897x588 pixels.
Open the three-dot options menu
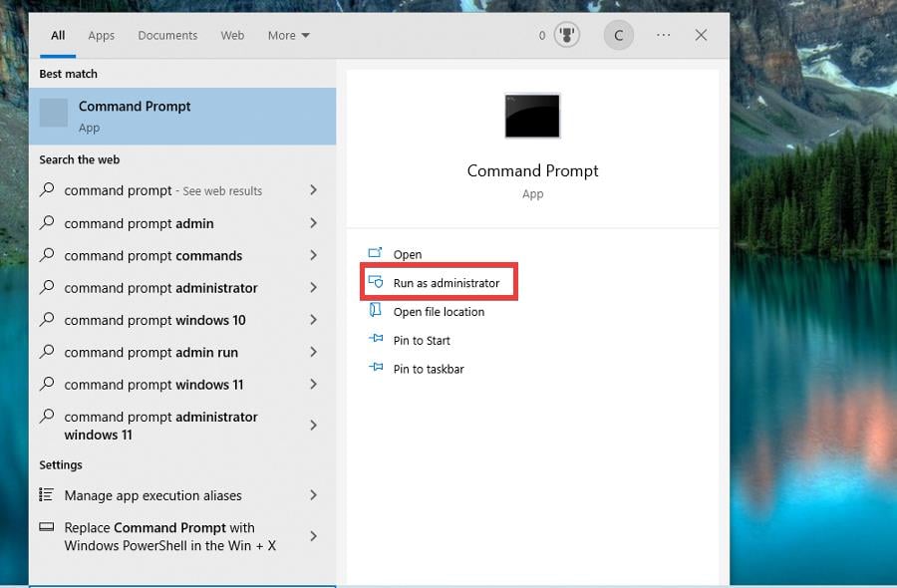coord(663,36)
